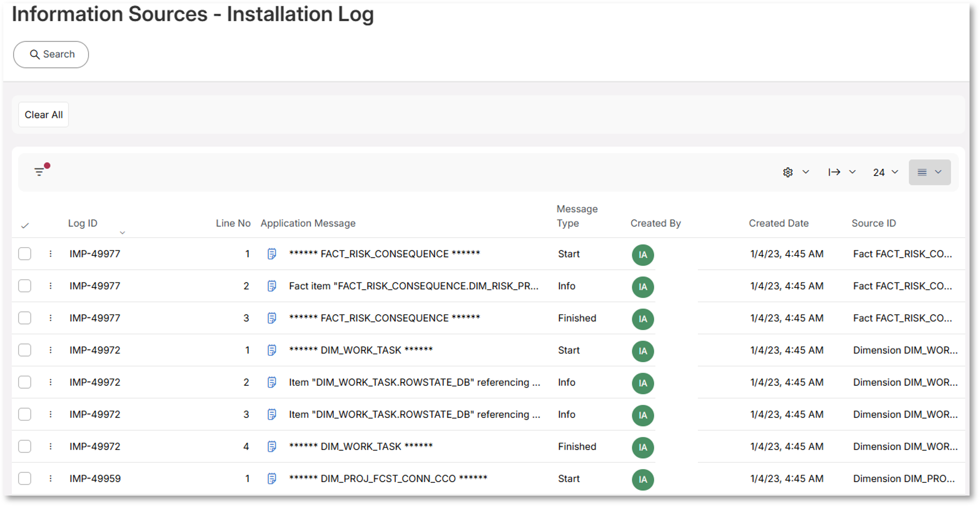Click the Search button
The width and height of the screenshot is (980, 506).
[x=51, y=54]
